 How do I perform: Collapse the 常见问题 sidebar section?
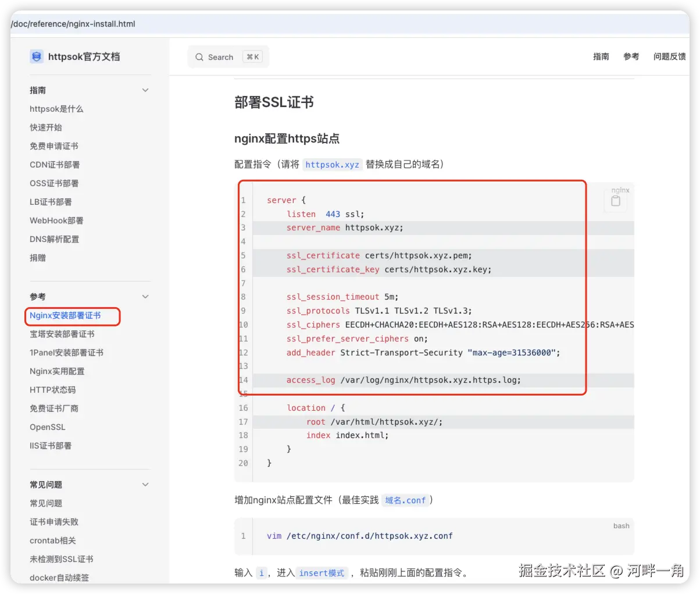[145, 485]
